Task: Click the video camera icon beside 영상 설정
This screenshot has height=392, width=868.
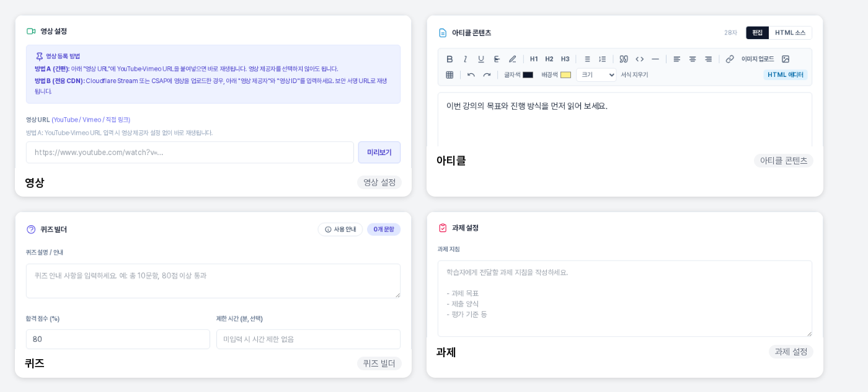Action: tap(31, 31)
